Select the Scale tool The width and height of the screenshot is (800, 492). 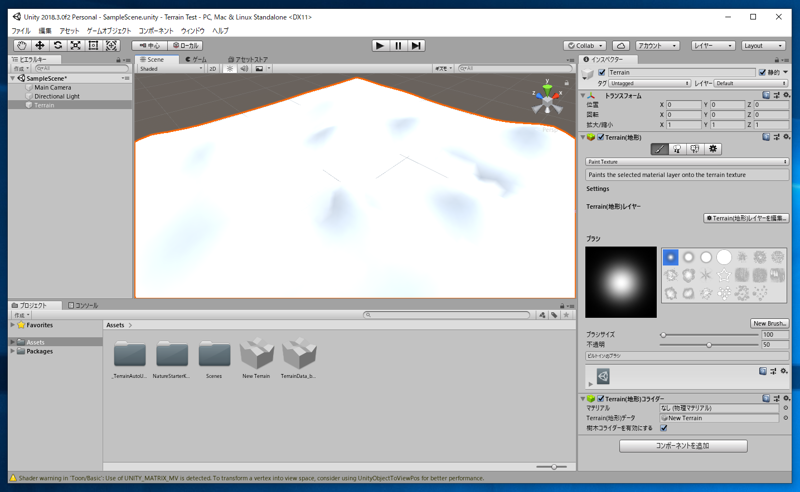(x=76, y=45)
